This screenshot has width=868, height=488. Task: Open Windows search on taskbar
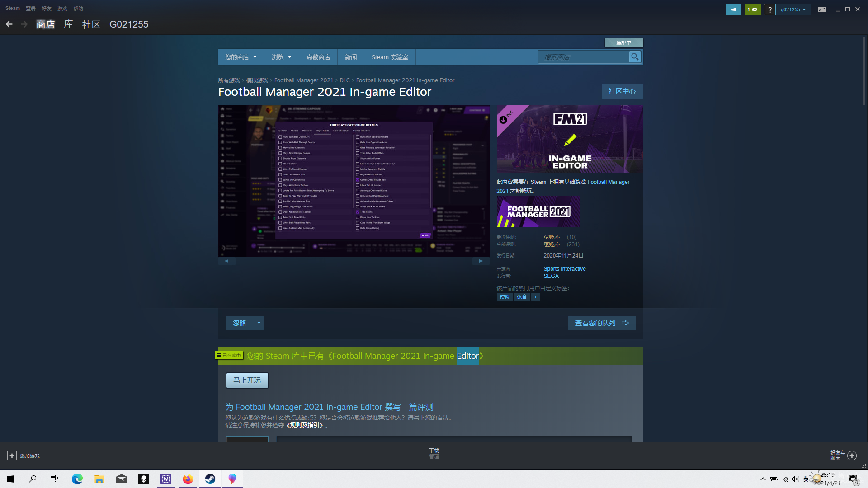[x=33, y=479]
